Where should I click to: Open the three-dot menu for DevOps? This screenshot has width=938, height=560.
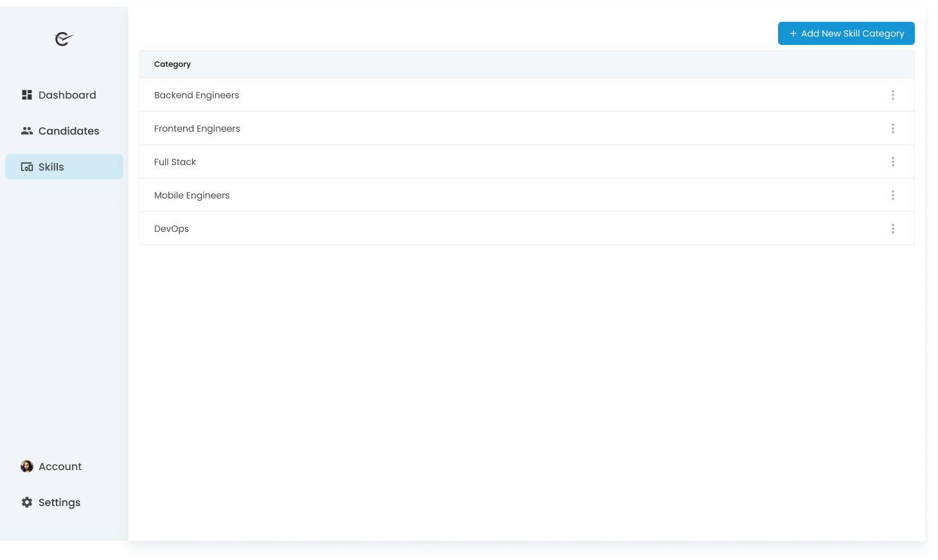point(893,228)
